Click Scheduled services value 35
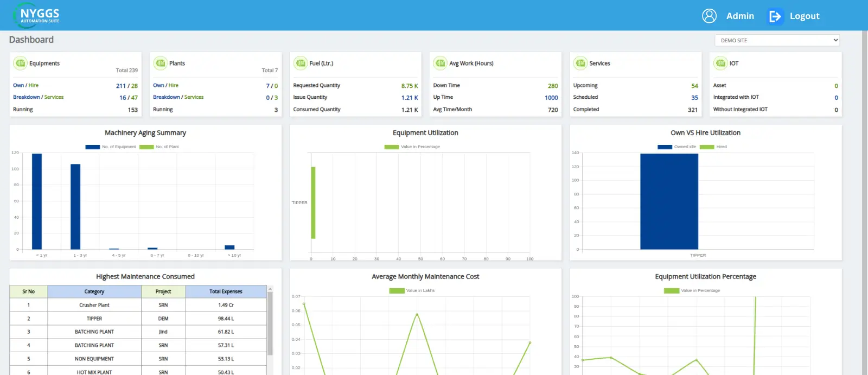868x375 pixels. [694, 98]
